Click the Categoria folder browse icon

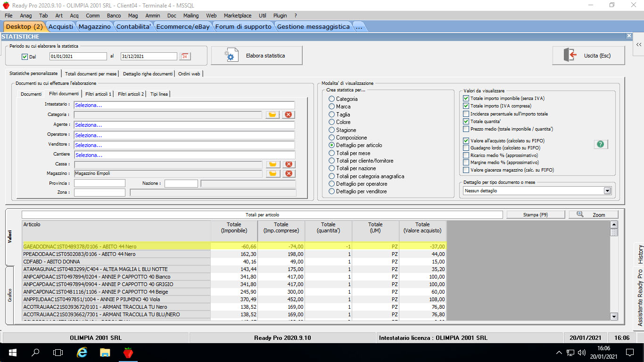[x=272, y=115]
